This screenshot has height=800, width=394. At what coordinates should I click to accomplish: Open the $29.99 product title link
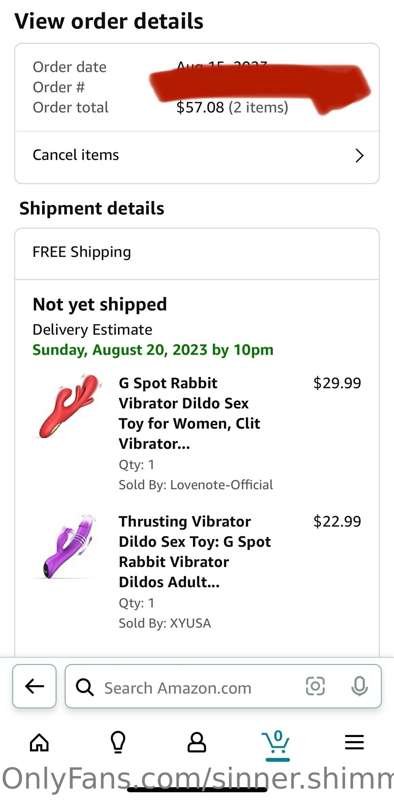point(190,413)
